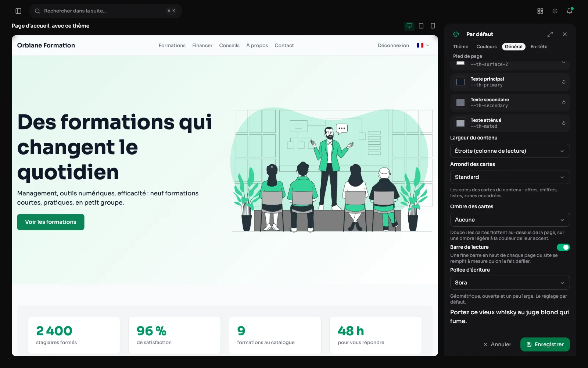Close the Par défaut theme panel

[x=565, y=34]
